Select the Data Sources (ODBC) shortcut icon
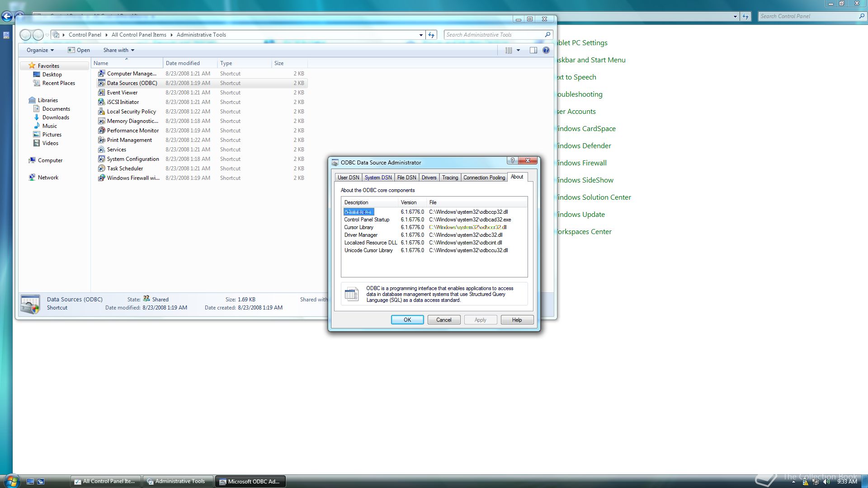 pyautogui.click(x=102, y=83)
